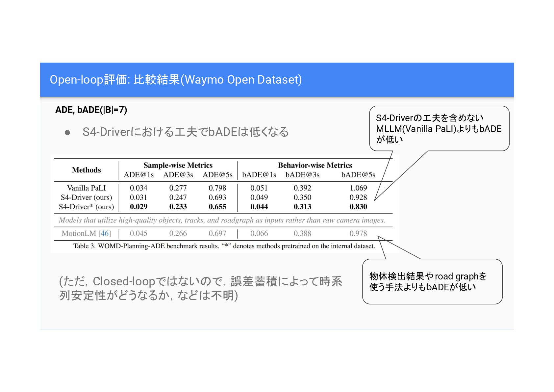Click the 'bADE@3s' column label
The height and width of the screenshot is (392, 554).
tap(302, 175)
